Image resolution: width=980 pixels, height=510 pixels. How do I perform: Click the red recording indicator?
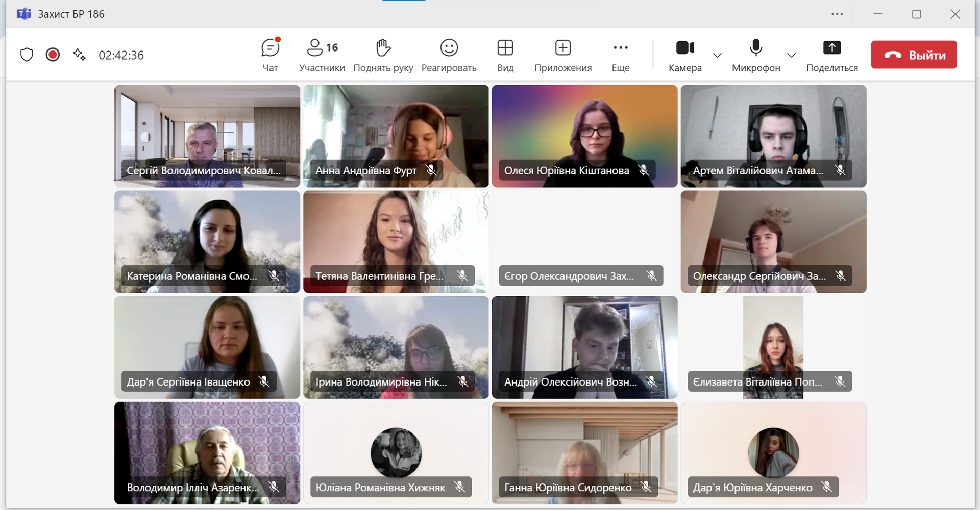point(53,55)
